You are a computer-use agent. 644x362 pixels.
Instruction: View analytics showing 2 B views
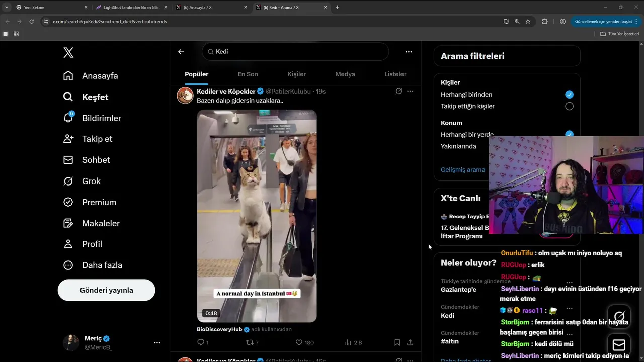pyautogui.click(x=353, y=342)
